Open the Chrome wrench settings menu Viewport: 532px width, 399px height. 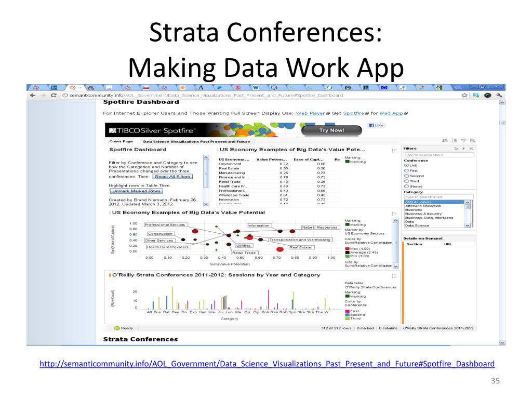click(x=499, y=96)
